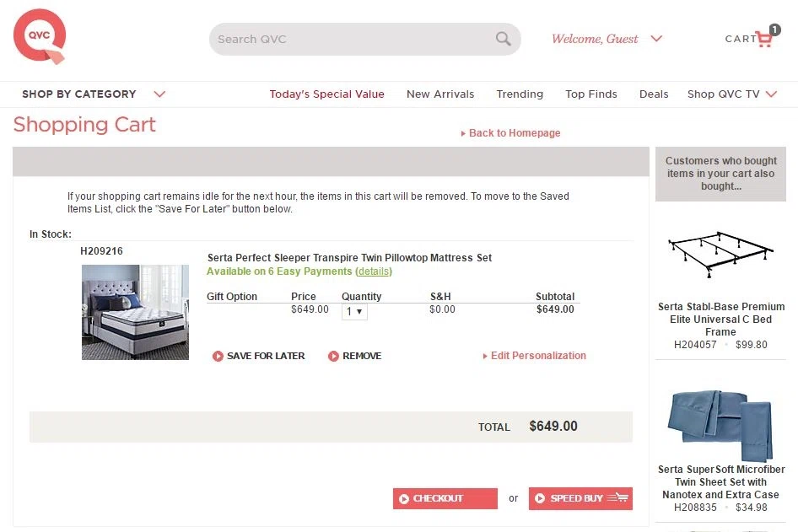The height and width of the screenshot is (532, 798).
Task: Click item number H204057
Action: point(695,345)
